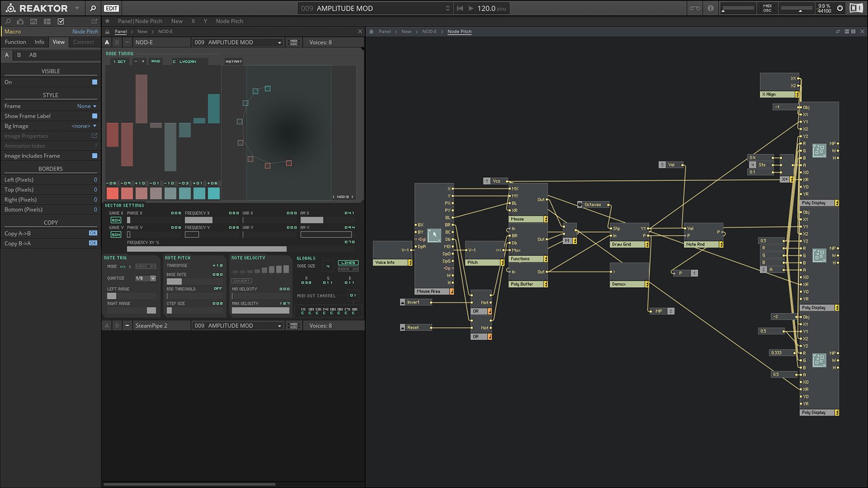Switch to the Info tab in the Macro panel

click(39, 42)
